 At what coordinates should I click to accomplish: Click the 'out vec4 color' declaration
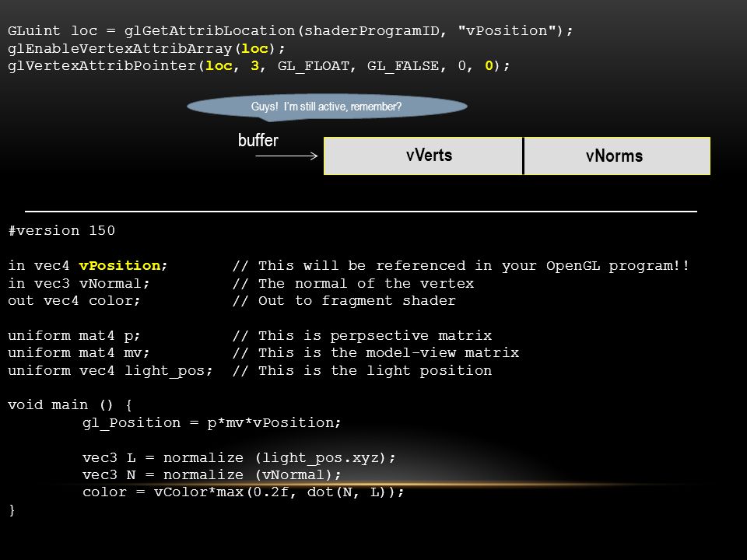pyautogui.click(x=74, y=301)
